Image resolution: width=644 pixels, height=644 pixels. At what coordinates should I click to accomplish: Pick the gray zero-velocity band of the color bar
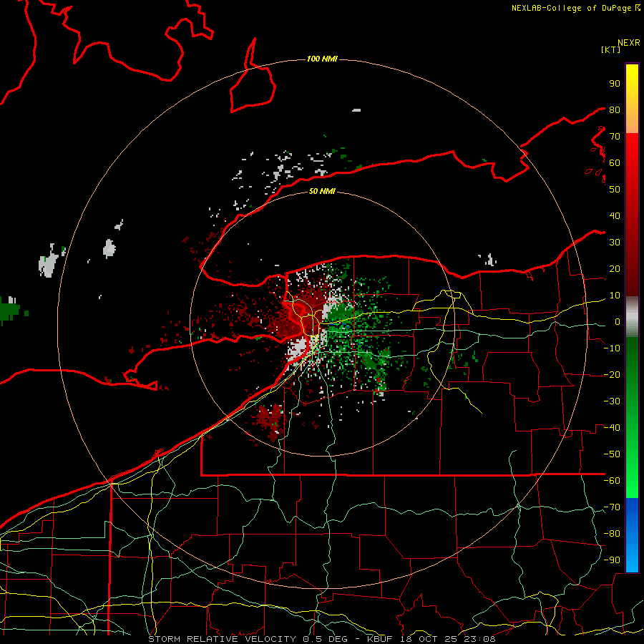point(632,317)
